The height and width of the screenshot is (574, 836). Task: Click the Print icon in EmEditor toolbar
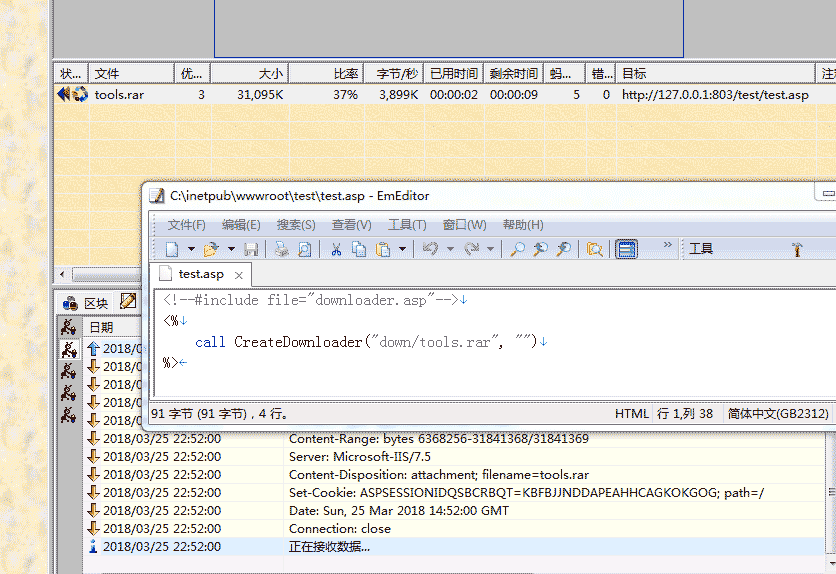(x=282, y=250)
